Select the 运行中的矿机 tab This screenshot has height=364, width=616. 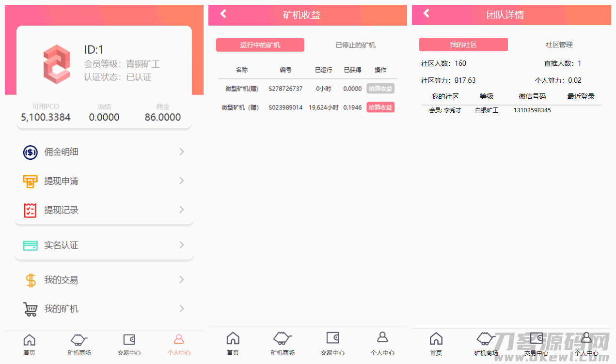point(260,45)
